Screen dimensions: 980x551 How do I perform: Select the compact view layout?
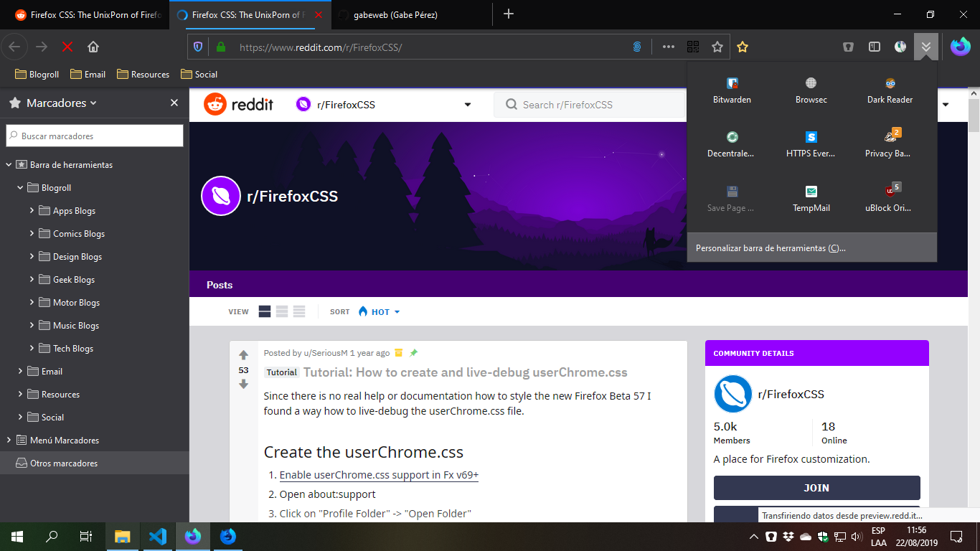pyautogui.click(x=299, y=311)
